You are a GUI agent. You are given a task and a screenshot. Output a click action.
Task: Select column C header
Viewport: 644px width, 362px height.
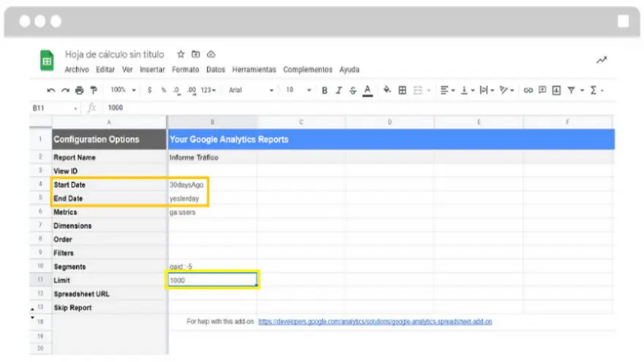point(301,122)
